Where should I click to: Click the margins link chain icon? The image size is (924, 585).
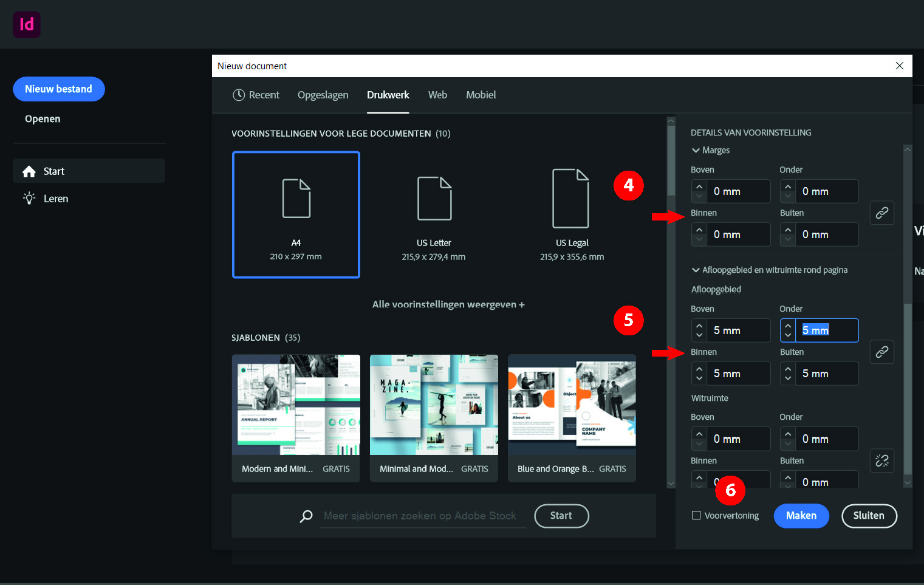click(881, 213)
